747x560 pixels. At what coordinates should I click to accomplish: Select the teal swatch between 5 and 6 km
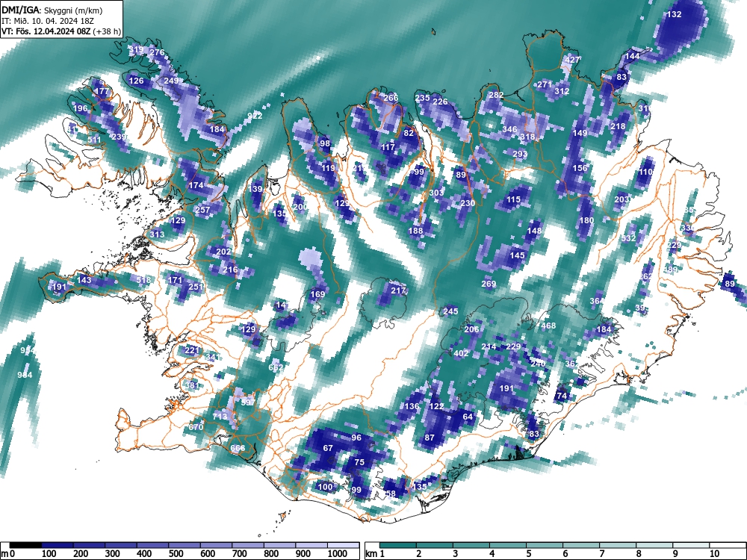click(x=545, y=545)
